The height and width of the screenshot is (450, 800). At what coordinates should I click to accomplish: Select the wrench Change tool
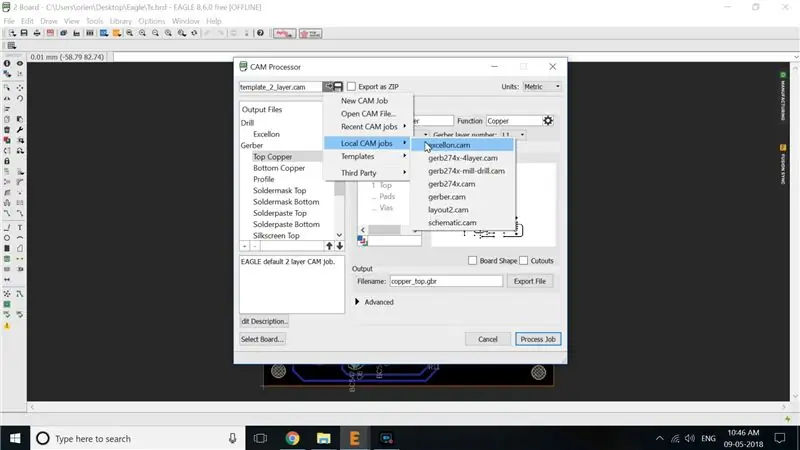pos(20,130)
